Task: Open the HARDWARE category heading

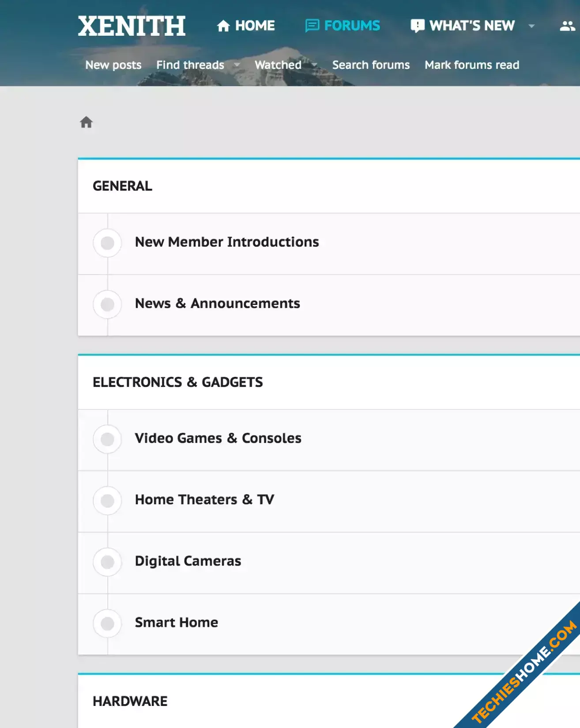Action: coord(130,701)
